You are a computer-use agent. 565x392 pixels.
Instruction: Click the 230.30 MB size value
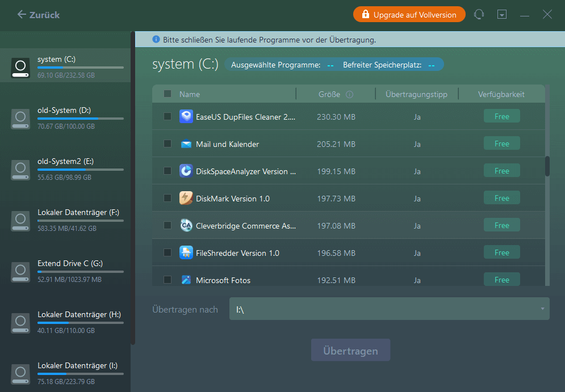tap(336, 117)
